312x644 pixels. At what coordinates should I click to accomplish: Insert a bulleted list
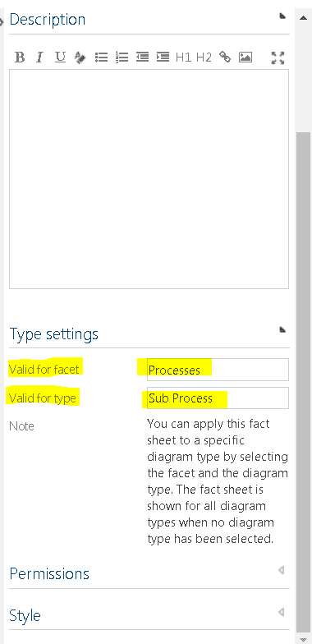pyautogui.click(x=101, y=57)
